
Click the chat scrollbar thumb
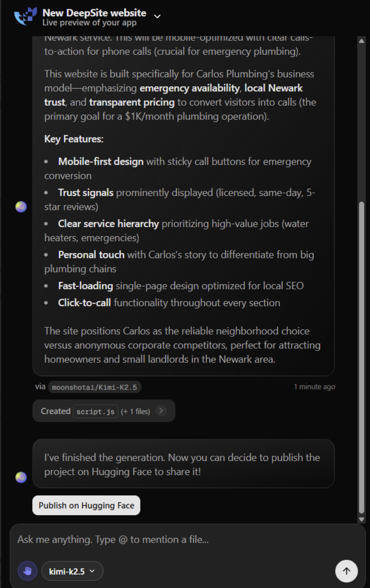tap(362, 357)
